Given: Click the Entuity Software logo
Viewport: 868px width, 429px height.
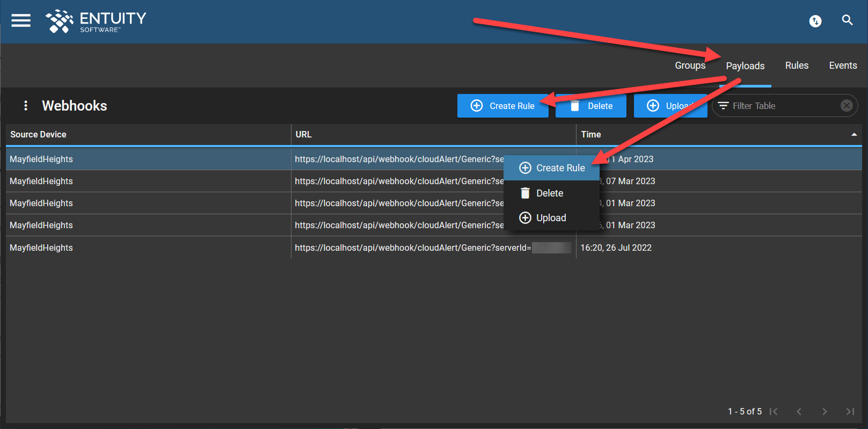Looking at the screenshot, I should tap(97, 21).
